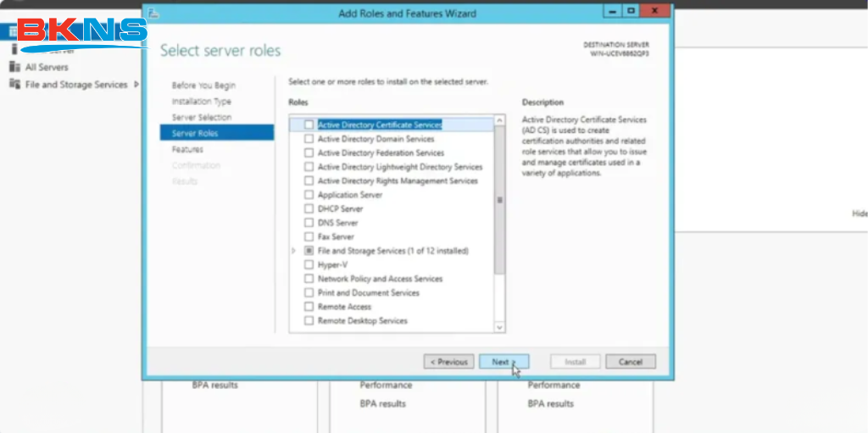Click the File and Storage Services sidebar icon
868x433 pixels.
(x=14, y=85)
